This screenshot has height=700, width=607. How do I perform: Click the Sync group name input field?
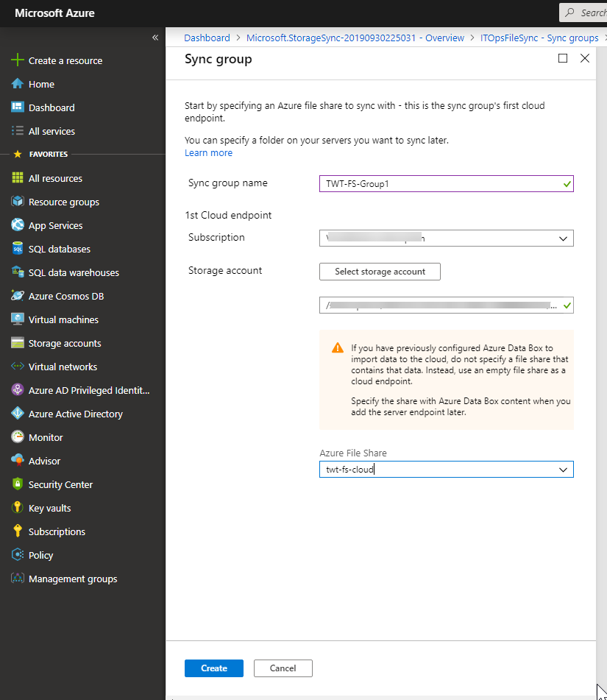(x=447, y=183)
